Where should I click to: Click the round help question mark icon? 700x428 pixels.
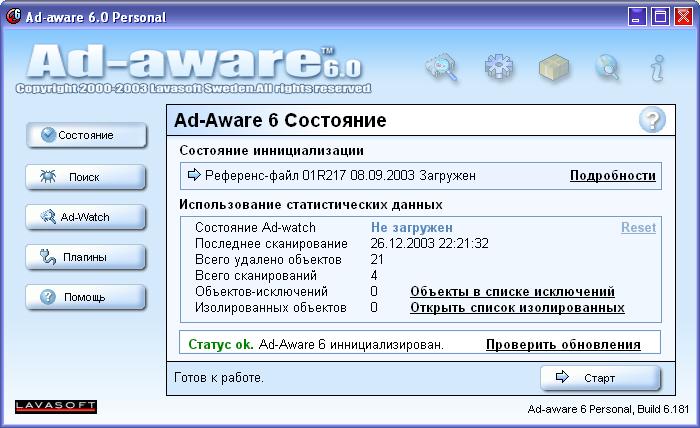tap(652, 120)
